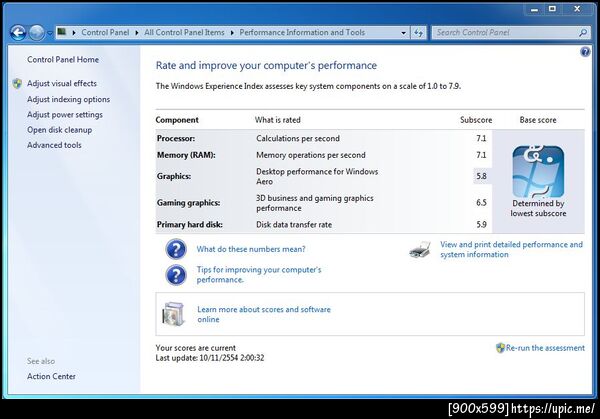Viewport: 600px width, 419px height.
Task: Click the software box icon beside Learn more
Action: pos(173,314)
